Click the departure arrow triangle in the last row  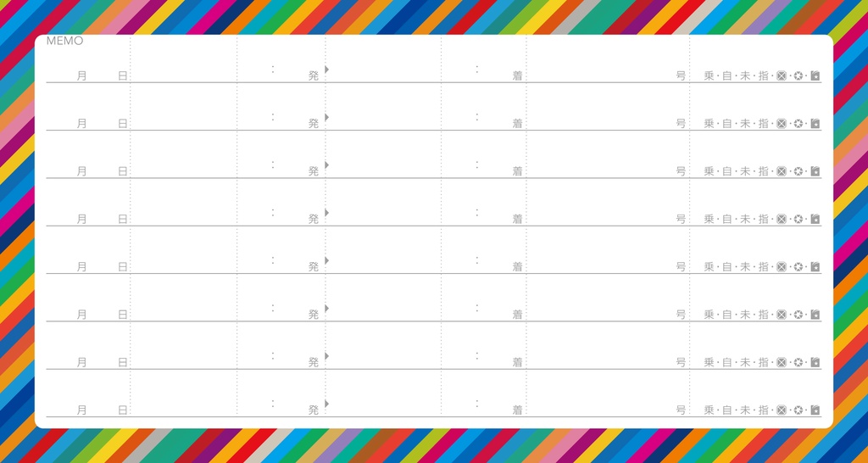(327, 404)
